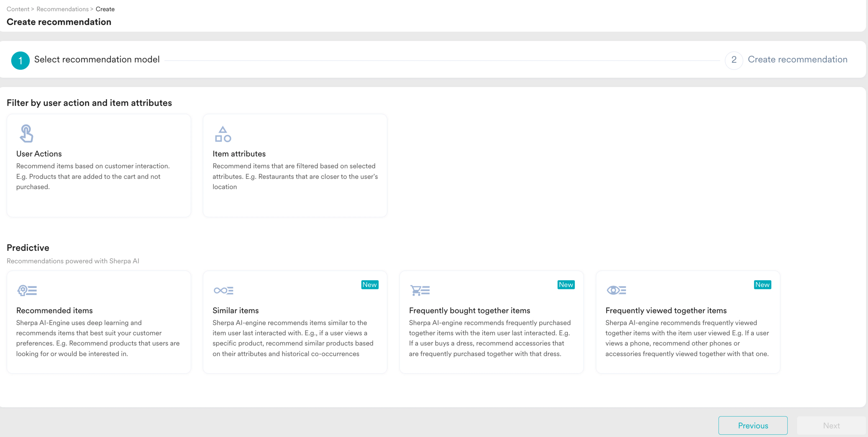
Task: Select the User Actions card title
Action: [39, 154]
